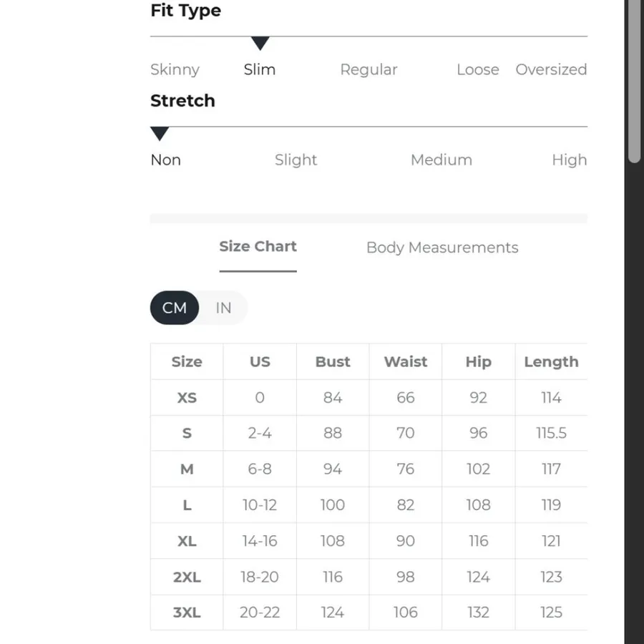Click the Length column header

click(551, 362)
